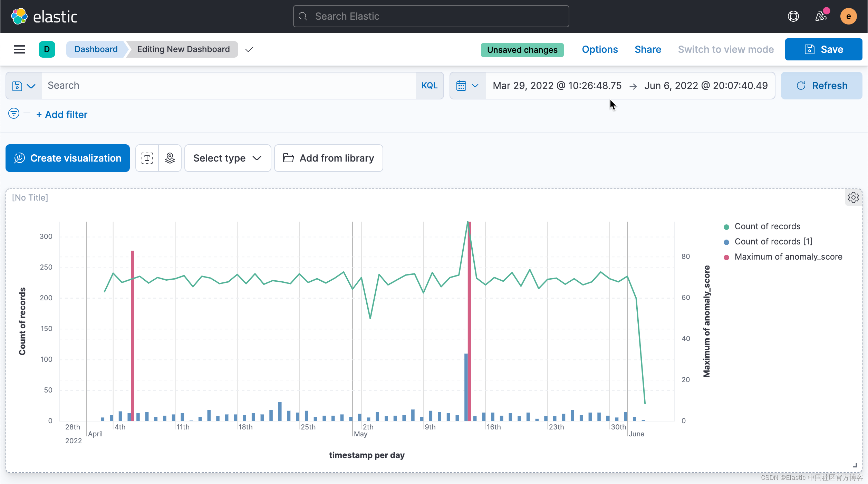Open the hamburger navigation menu
Image resolution: width=868 pixels, height=484 pixels.
[x=19, y=49]
